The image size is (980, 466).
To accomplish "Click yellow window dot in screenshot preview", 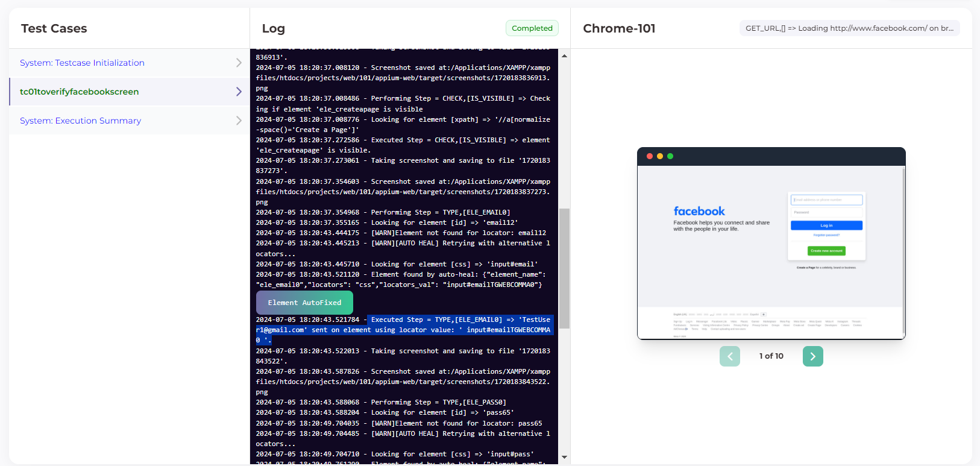I will pyautogui.click(x=660, y=156).
